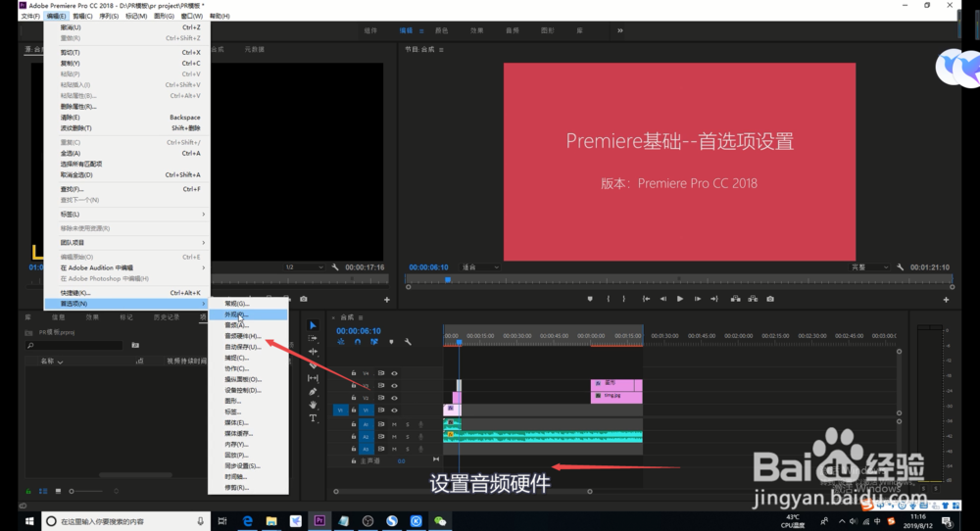The width and height of the screenshot is (980, 531).
Task: Toggle A1 track target button
Action: [x=367, y=424]
